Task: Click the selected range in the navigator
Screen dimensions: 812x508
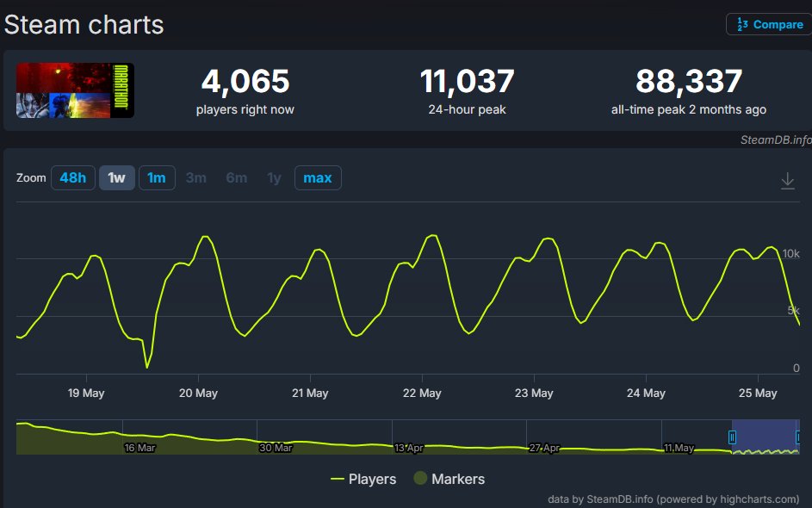Action: 766,437
